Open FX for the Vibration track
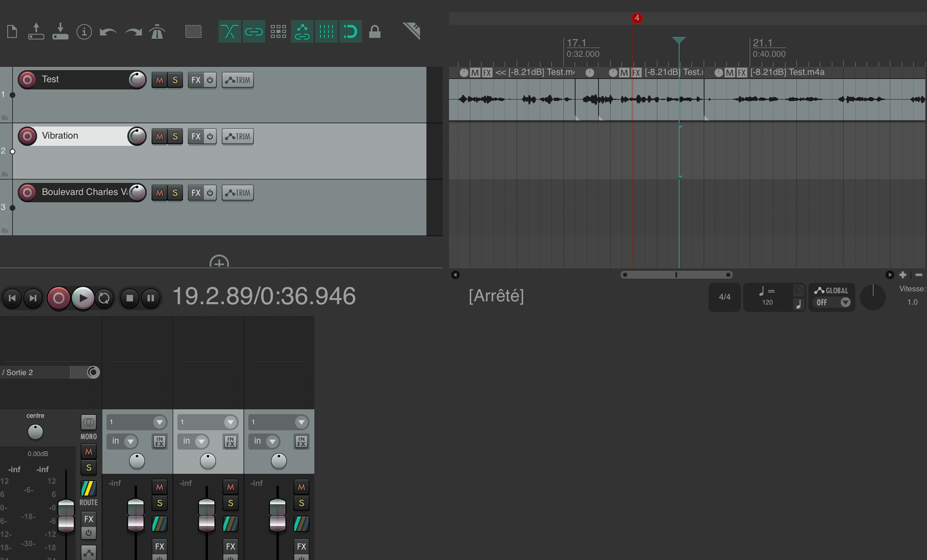927x560 pixels. tap(196, 137)
